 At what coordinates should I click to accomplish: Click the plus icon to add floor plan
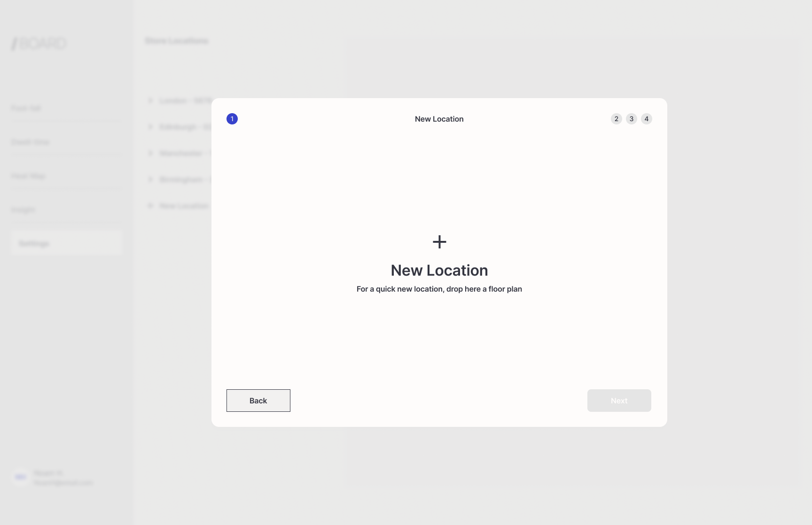point(439,242)
